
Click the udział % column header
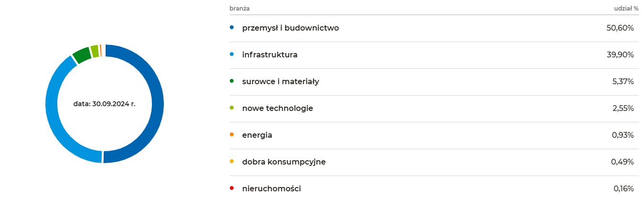[x=626, y=8]
